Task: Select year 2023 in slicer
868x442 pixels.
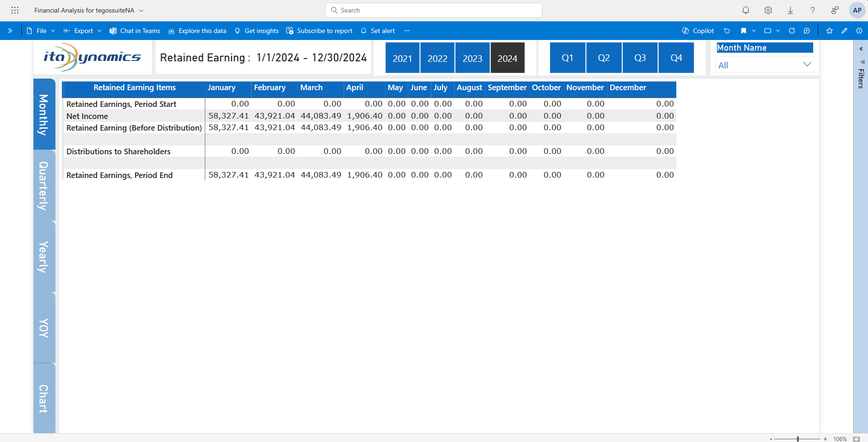Action: coord(472,58)
